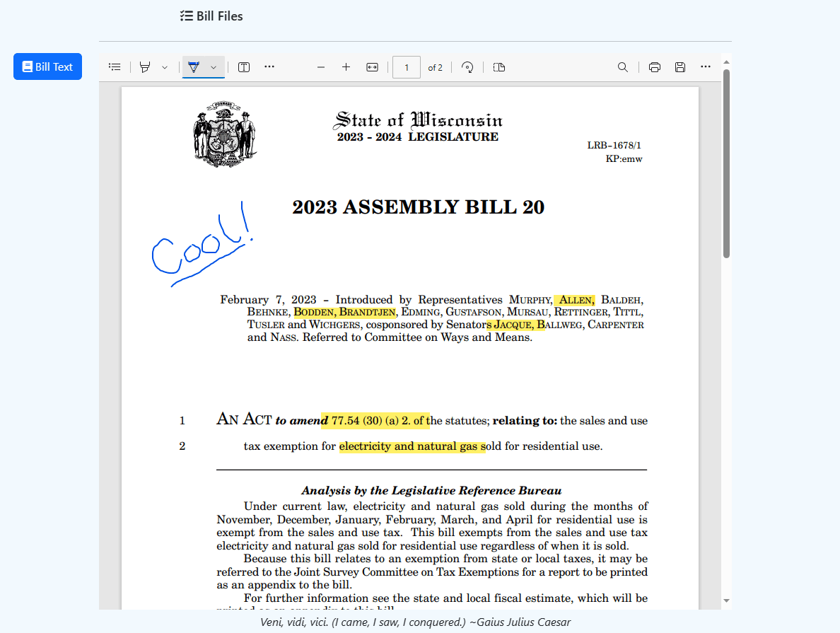Zoom in on the PDF
Viewport: 840px width, 633px height.
[346, 67]
